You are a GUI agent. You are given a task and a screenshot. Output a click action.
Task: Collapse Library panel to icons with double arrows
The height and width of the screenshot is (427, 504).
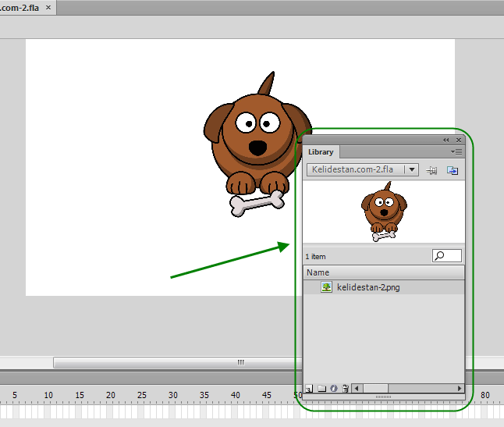click(445, 141)
